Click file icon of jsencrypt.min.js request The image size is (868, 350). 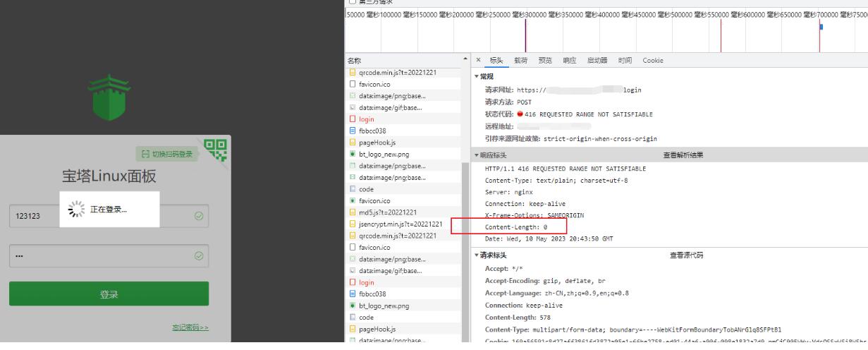353,224
